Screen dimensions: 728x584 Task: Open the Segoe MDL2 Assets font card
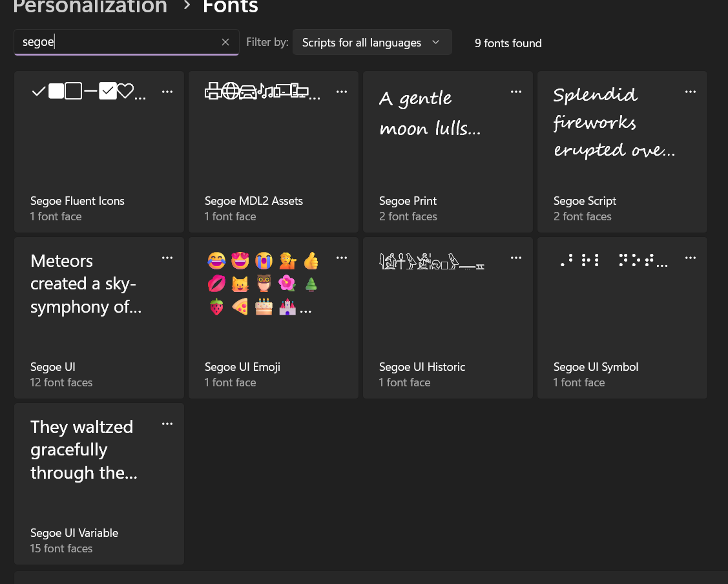tap(273, 152)
